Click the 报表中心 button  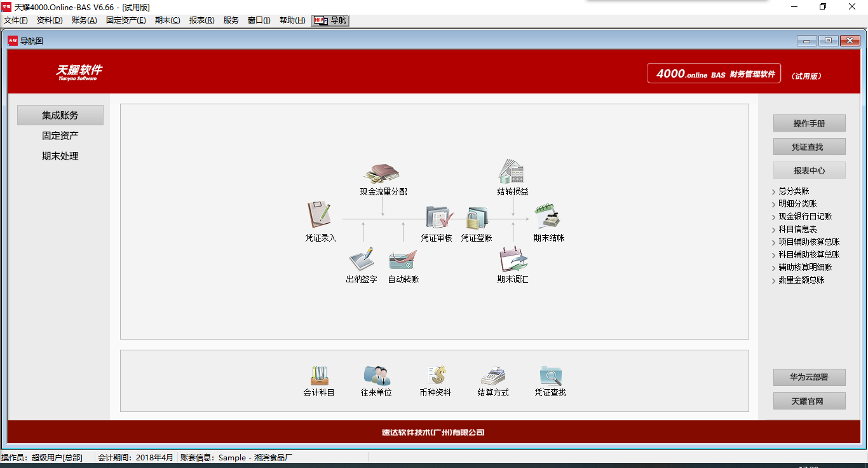pos(810,170)
